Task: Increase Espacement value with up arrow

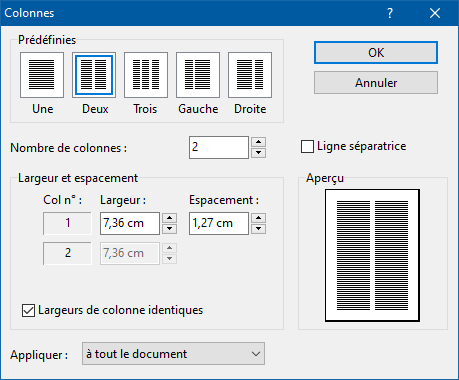Action: [259, 218]
